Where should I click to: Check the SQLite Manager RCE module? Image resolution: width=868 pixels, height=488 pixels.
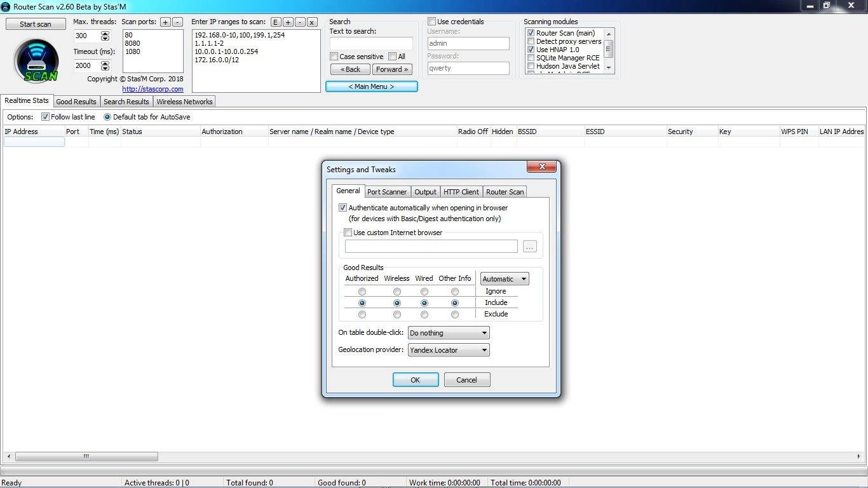point(531,58)
